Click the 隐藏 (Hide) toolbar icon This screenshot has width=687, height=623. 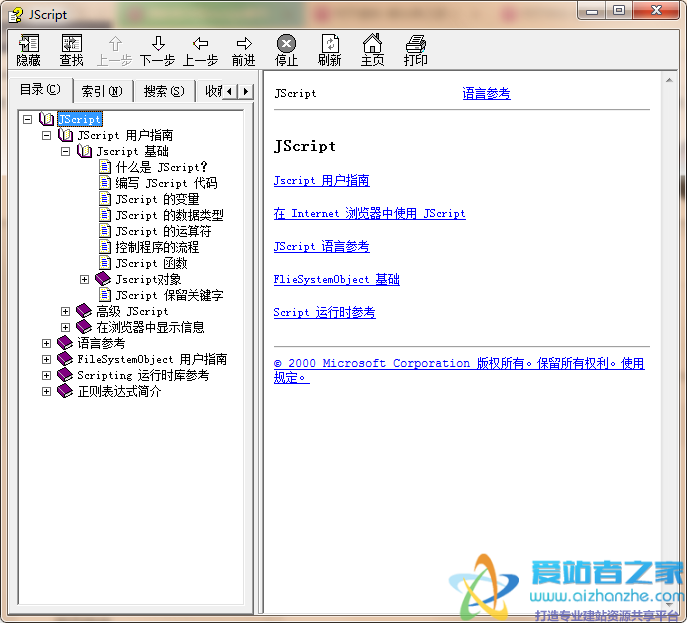point(28,43)
